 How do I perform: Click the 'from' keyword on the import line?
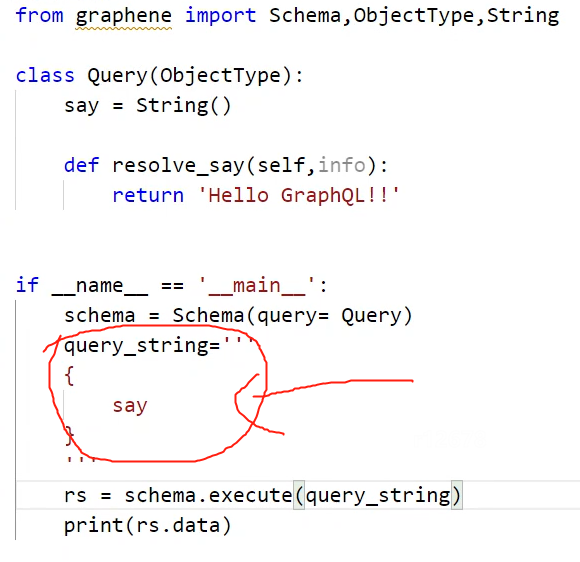40,15
